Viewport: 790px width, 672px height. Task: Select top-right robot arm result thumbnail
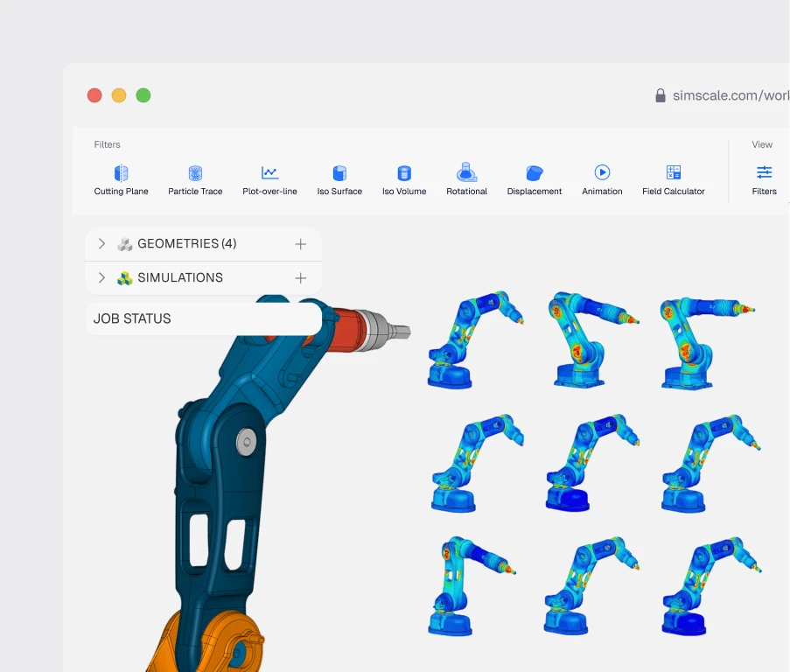point(708,342)
